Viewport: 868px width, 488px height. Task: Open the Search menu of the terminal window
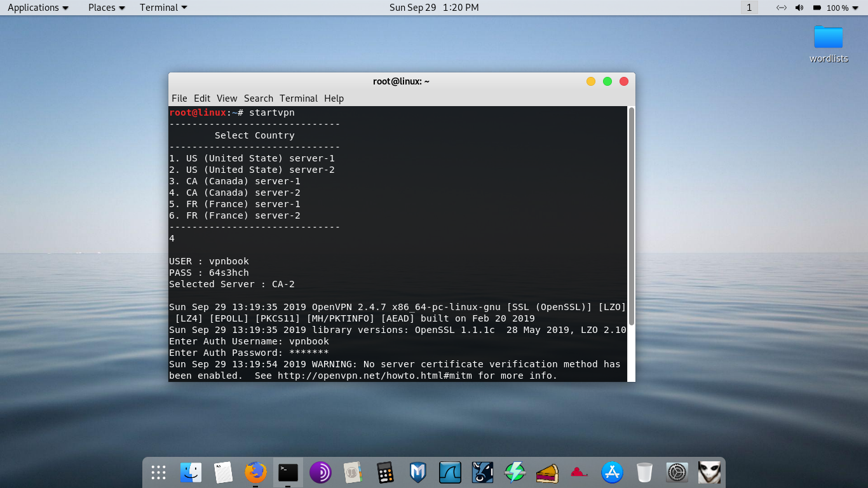pyautogui.click(x=259, y=98)
